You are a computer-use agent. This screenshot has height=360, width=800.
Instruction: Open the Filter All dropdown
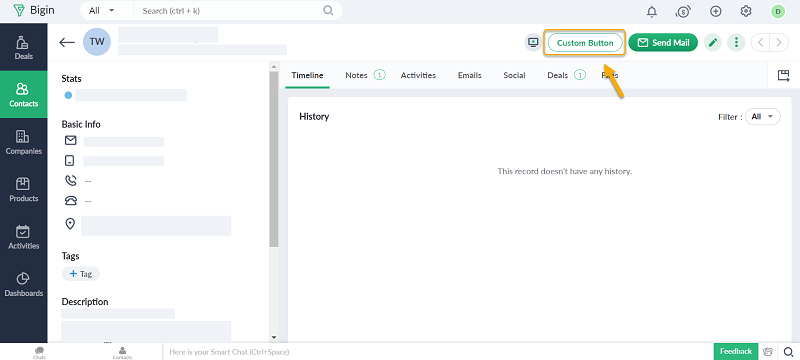coord(763,117)
